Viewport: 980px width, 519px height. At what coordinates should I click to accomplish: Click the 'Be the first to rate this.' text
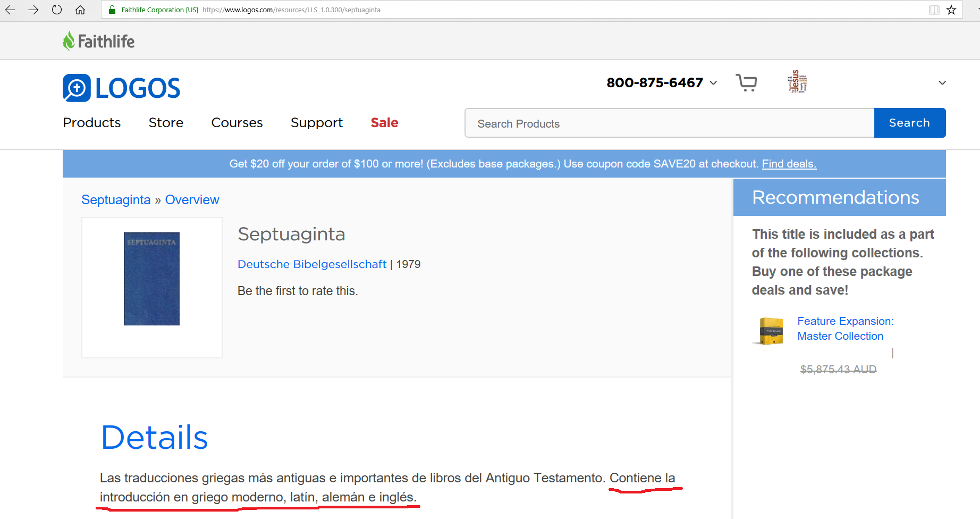point(298,291)
